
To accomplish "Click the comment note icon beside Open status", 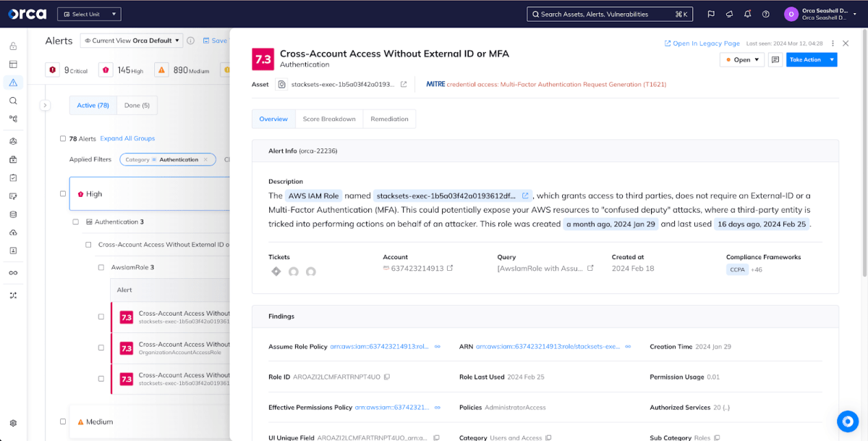I will click(x=775, y=59).
